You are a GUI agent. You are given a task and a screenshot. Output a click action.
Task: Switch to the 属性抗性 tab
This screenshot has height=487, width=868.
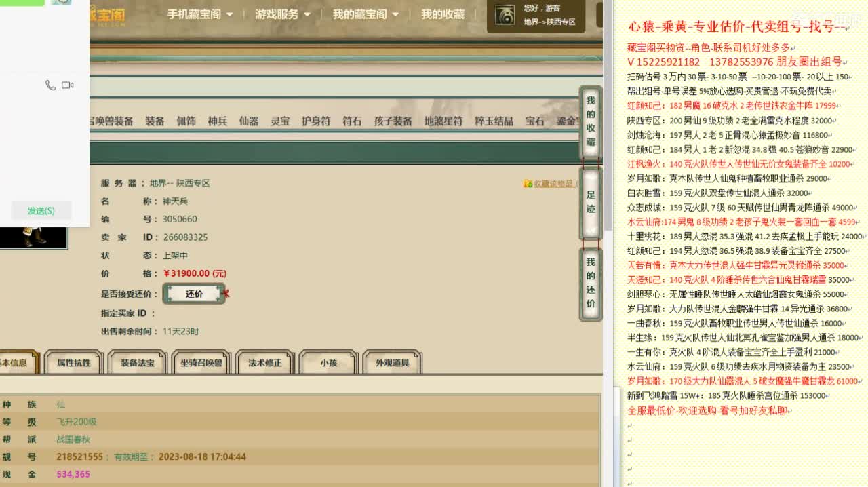pos(73,363)
